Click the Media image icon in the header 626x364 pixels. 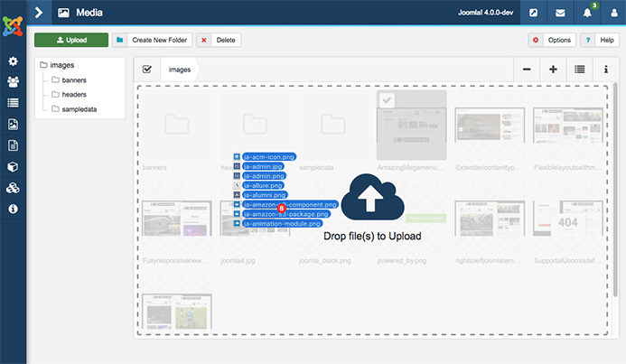[63, 13]
